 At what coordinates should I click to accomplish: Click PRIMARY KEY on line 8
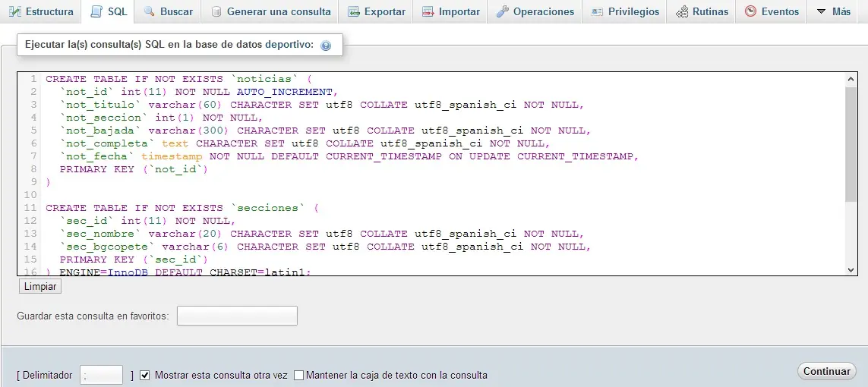click(97, 169)
